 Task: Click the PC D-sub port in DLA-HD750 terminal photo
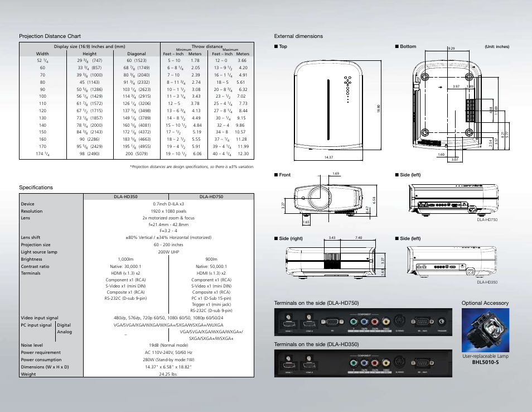click(x=332, y=322)
